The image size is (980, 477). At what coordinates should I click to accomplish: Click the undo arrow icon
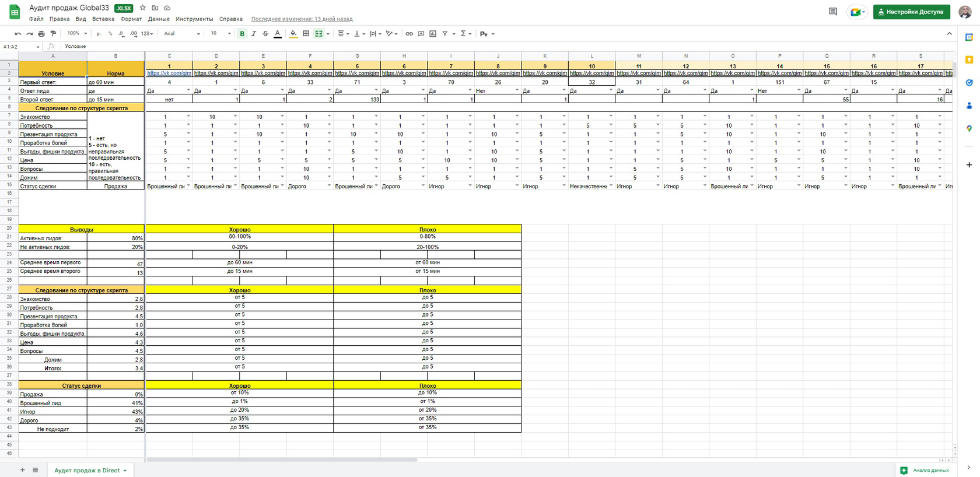[17, 34]
